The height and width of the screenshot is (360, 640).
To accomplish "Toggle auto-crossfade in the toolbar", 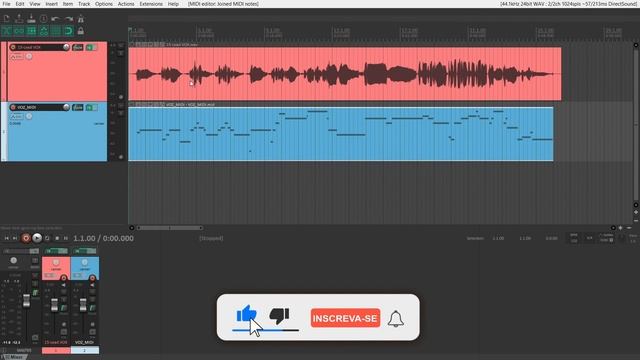I will (7, 31).
